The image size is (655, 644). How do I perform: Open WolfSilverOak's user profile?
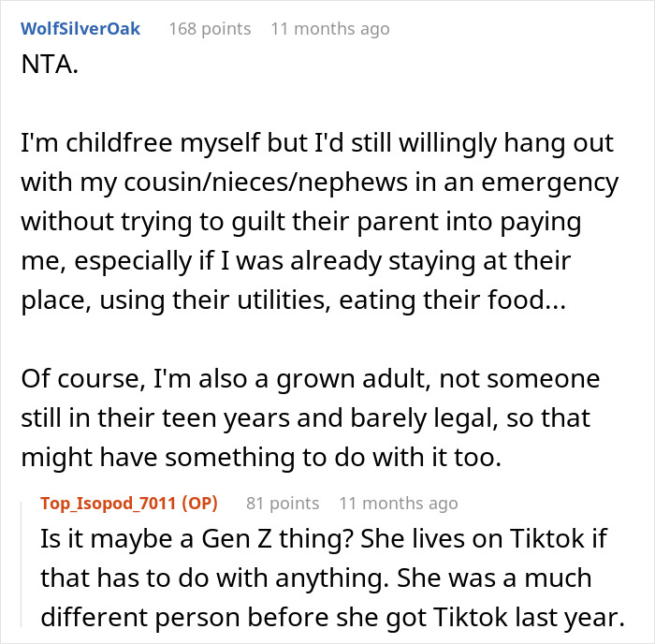[80, 29]
